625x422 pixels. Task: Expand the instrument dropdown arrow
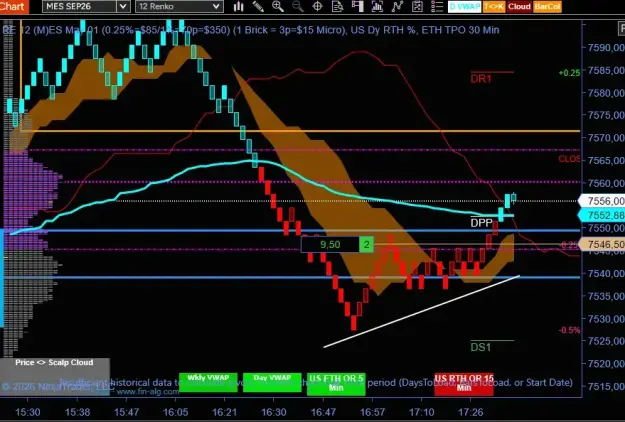(123, 6)
